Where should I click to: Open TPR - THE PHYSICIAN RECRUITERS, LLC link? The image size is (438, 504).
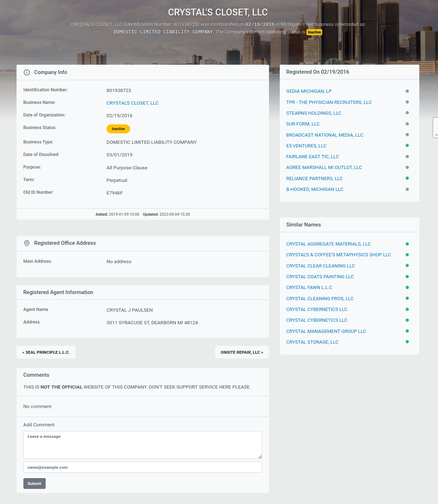click(x=329, y=102)
